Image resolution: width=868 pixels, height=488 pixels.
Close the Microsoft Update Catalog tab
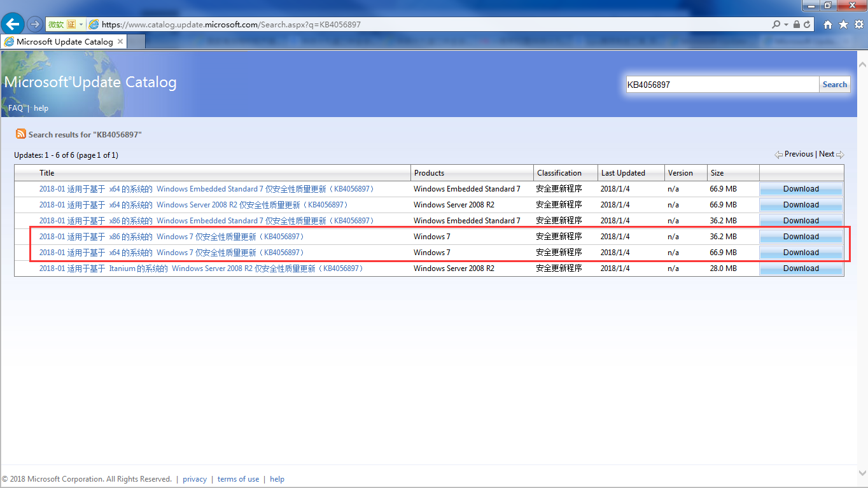[x=120, y=41]
